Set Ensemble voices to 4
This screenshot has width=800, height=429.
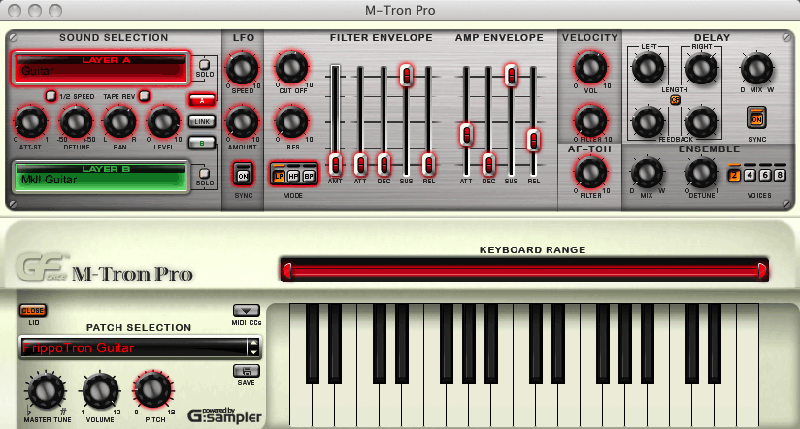[749, 175]
